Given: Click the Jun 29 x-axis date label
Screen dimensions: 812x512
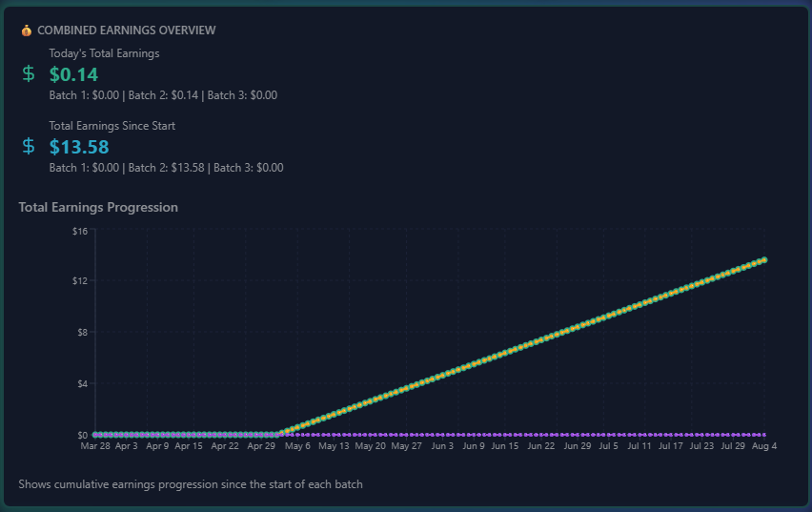Looking at the screenshot, I should [x=578, y=445].
